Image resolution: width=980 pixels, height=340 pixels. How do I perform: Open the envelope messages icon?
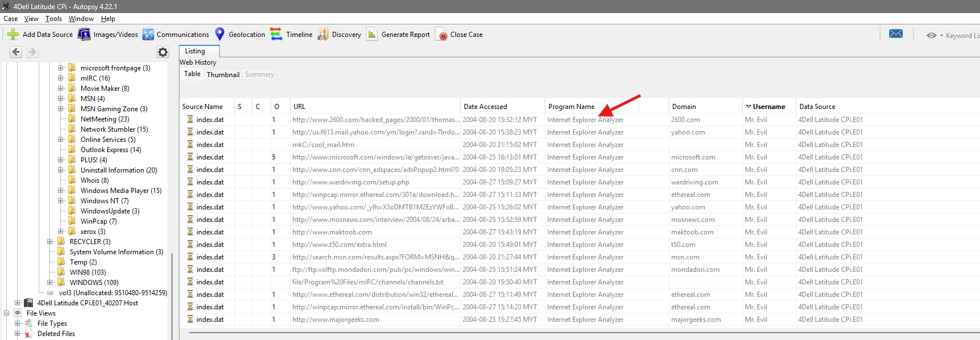pyautogui.click(x=896, y=33)
